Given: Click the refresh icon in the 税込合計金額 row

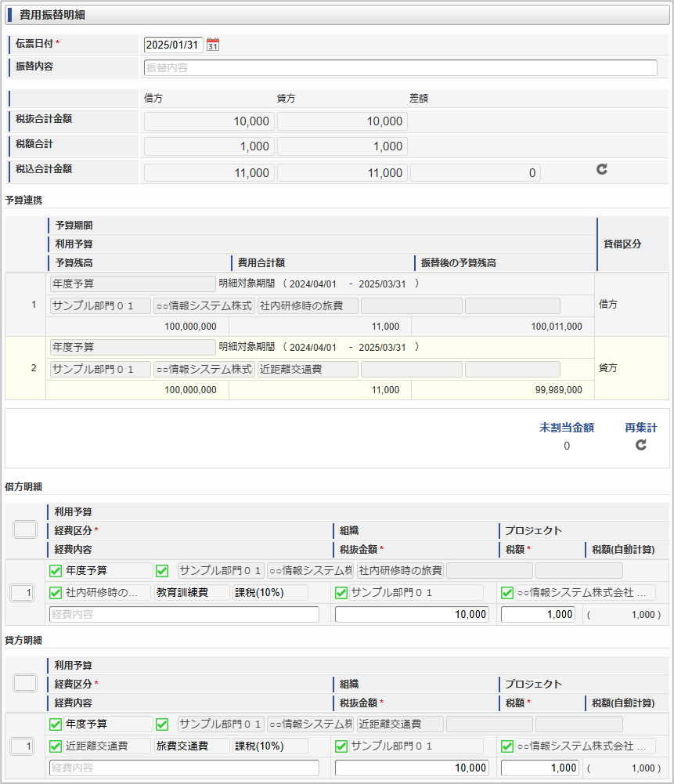Looking at the screenshot, I should pyautogui.click(x=601, y=169).
